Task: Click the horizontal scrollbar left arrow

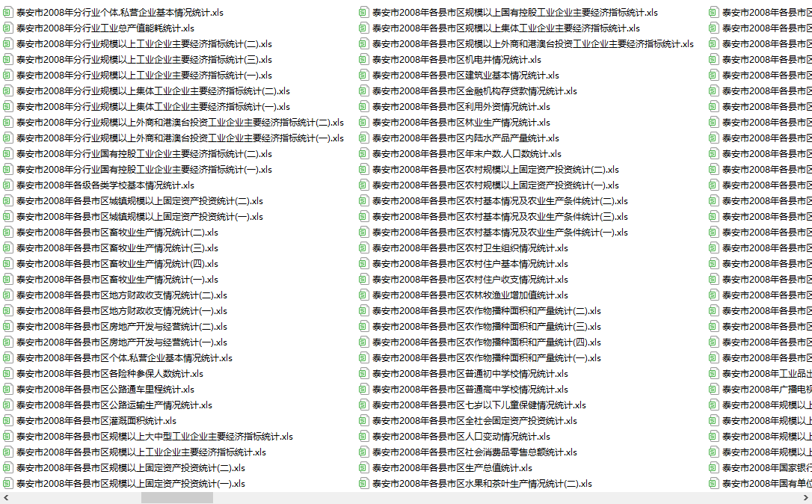Action: pyautogui.click(x=6, y=498)
